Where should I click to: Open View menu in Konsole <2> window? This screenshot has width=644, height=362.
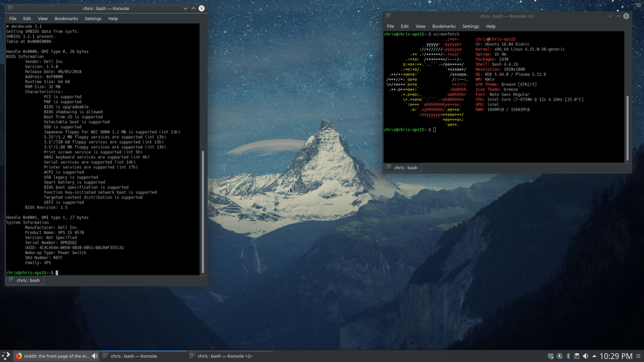coord(420,26)
